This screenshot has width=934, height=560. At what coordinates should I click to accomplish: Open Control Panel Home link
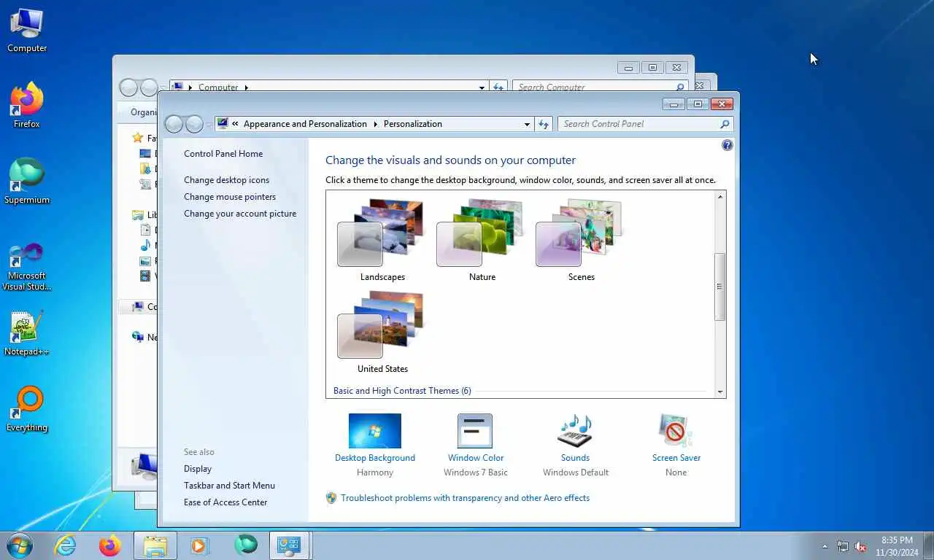[x=223, y=154]
